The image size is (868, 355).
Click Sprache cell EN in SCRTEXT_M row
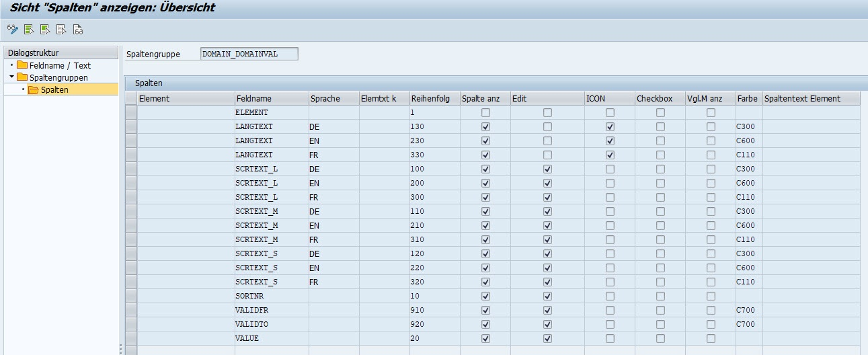coord(333,225)
